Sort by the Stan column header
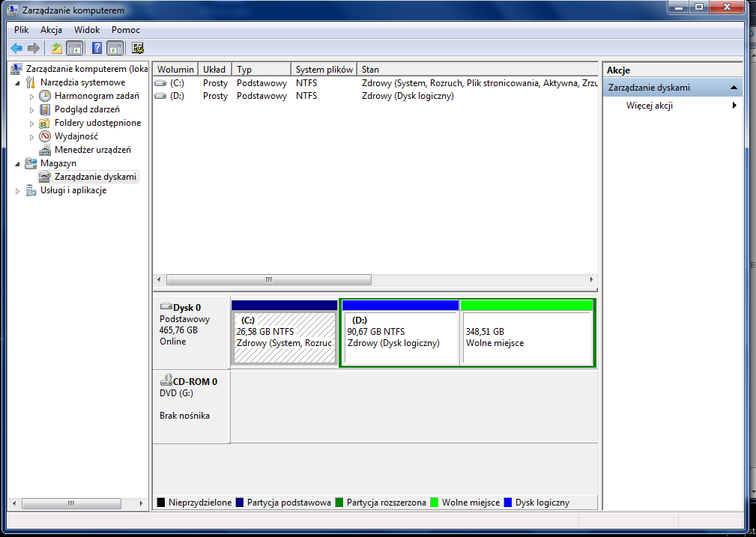Viewport: 756px width, 537px height. tap(477, 70)
